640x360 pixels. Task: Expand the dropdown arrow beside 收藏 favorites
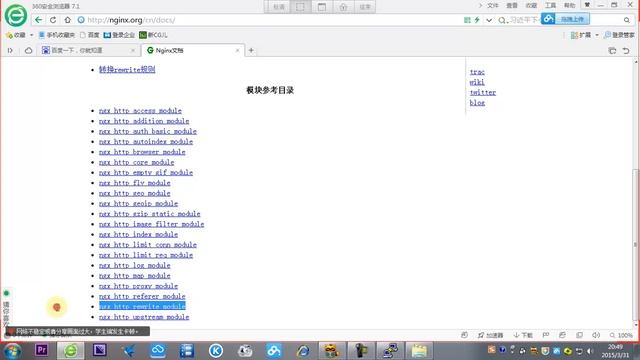coord(31,35)
